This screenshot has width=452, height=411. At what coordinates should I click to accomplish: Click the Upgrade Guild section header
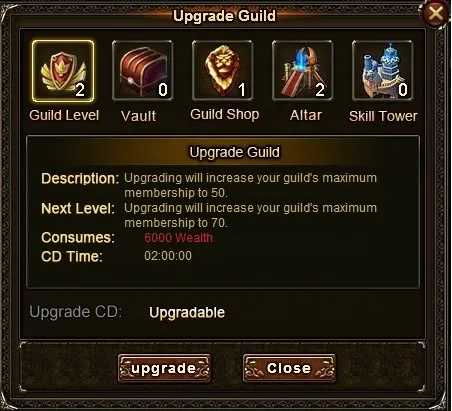coord(234,152)
